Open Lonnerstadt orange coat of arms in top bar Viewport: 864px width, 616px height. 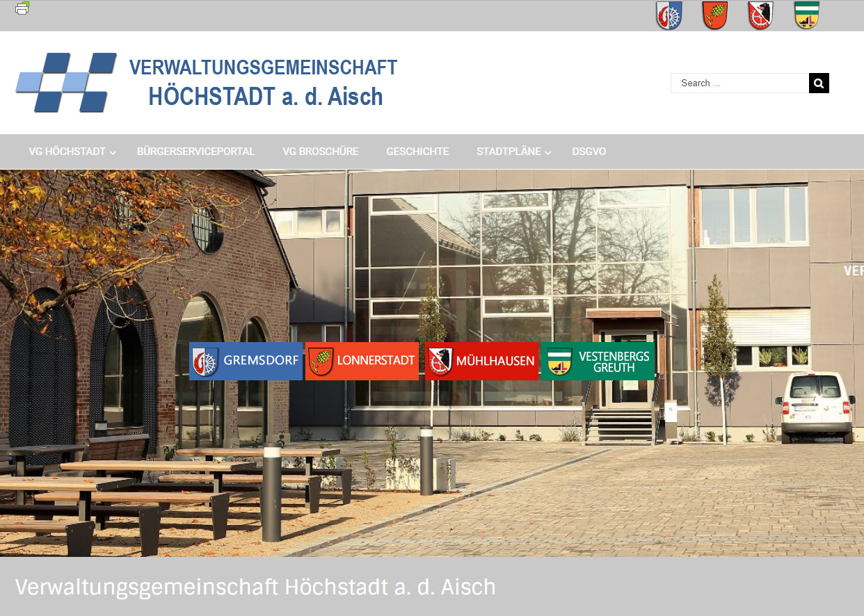coord(715,15)
